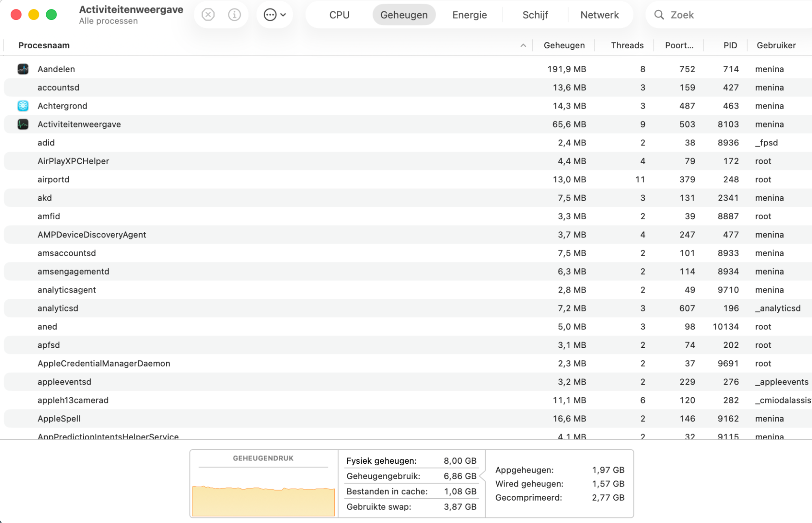Select the appleeventsd process row
This screenshot has height=523, width=812.
pyautogui.click(x=408, y=382)
